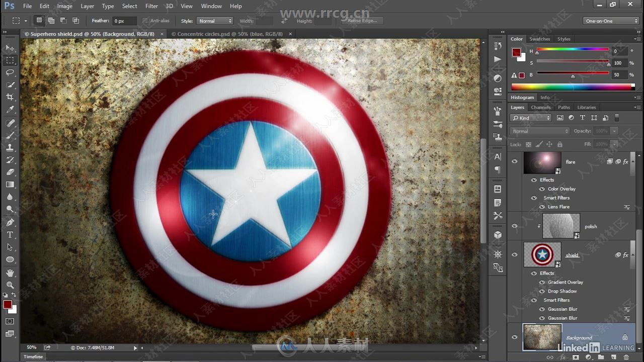Image resolution: width=644 pixels, height=362 pixels.
Task: Select the Clone Stamp tool
Action: point(10,148)
